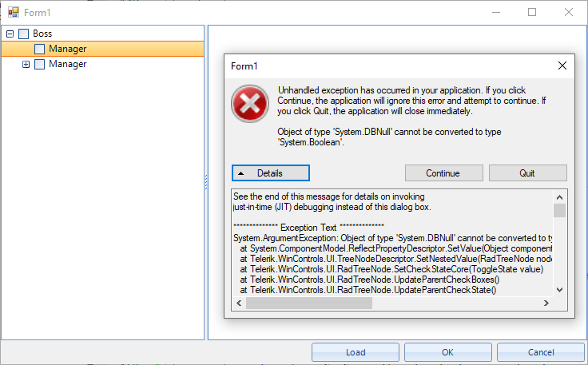Click the horizontal scrollbar thumb in exception text

pos(308,304)
